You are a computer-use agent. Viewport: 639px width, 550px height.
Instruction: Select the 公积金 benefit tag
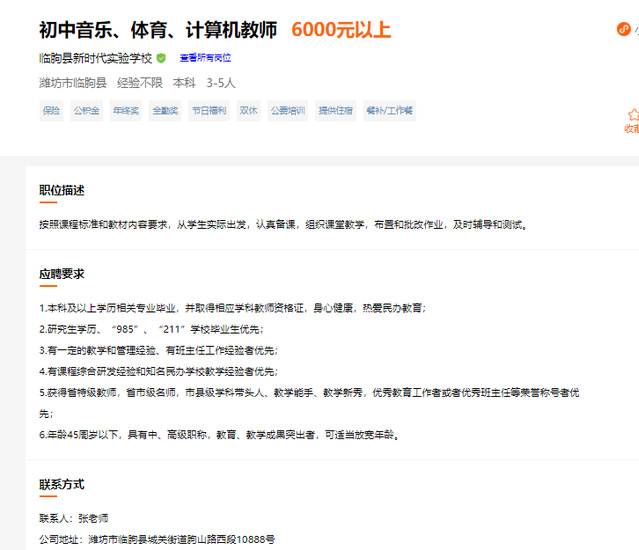coord(86,110)
